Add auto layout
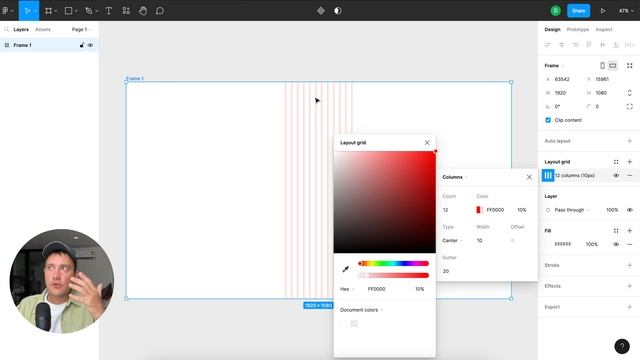The height and width of the screenshot is (360, 640). click(630, 141)
